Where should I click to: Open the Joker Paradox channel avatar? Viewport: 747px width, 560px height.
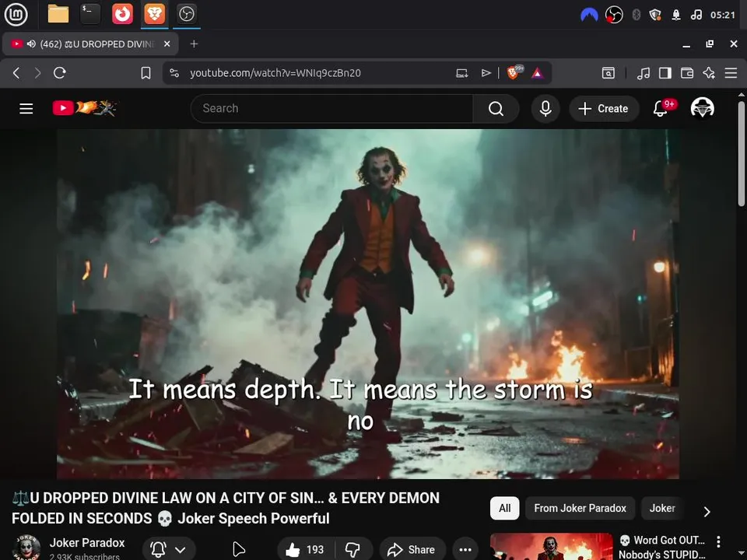point(26,548)
